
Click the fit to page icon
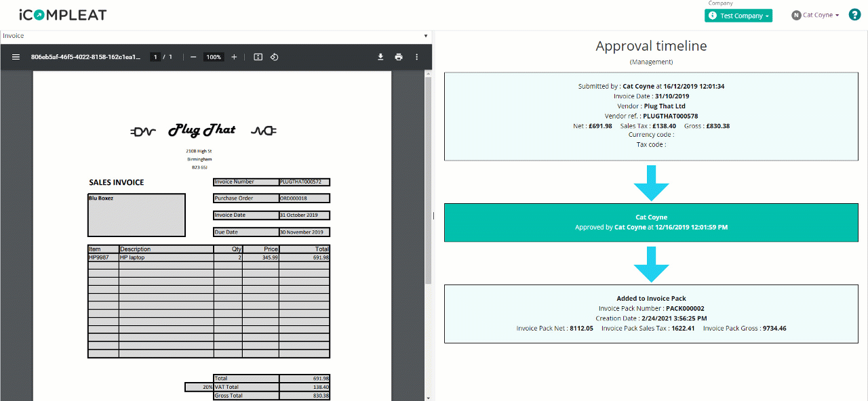tap(258, 57)
